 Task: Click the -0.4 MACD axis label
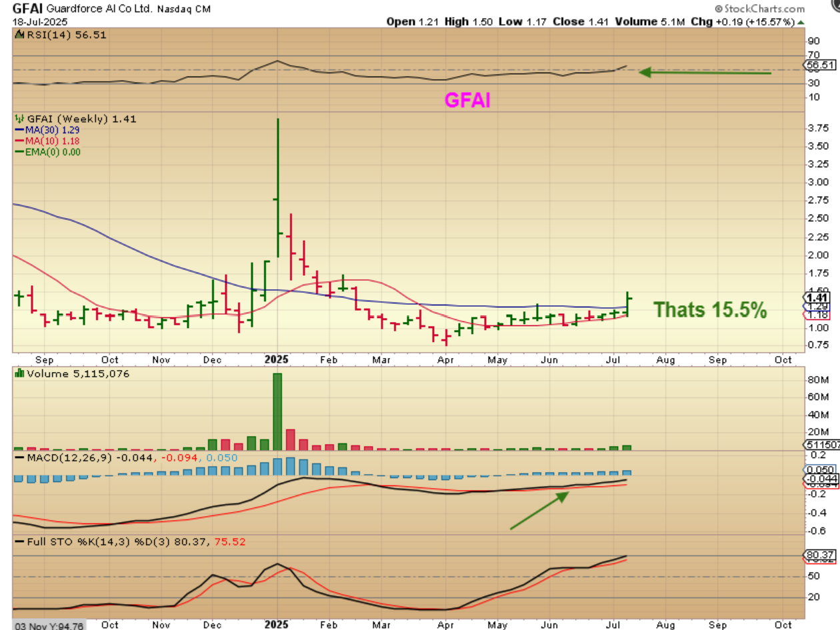click(816, 513)
